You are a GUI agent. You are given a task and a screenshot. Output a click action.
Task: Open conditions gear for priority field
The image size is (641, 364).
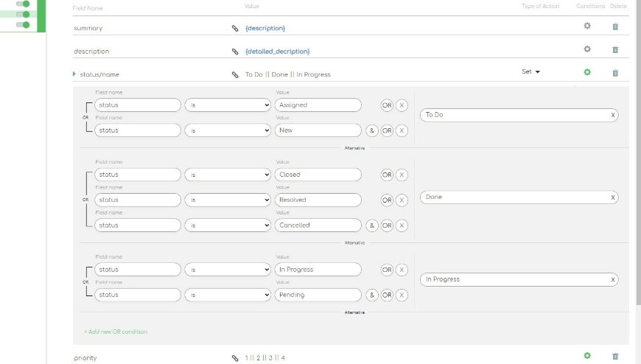pos(587,356)
